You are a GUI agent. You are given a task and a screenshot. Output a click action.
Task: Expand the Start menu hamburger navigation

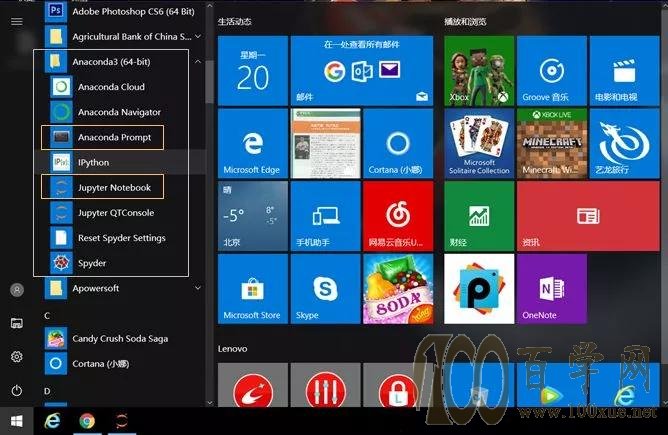17,22
